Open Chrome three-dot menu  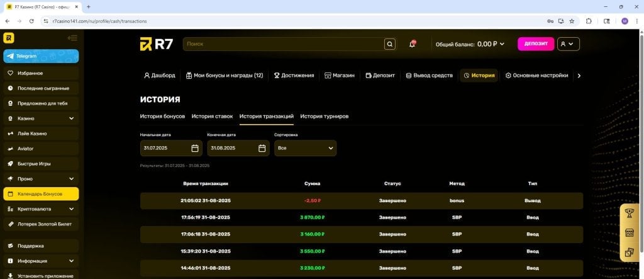pyautogui.click(x=637, y=21)
